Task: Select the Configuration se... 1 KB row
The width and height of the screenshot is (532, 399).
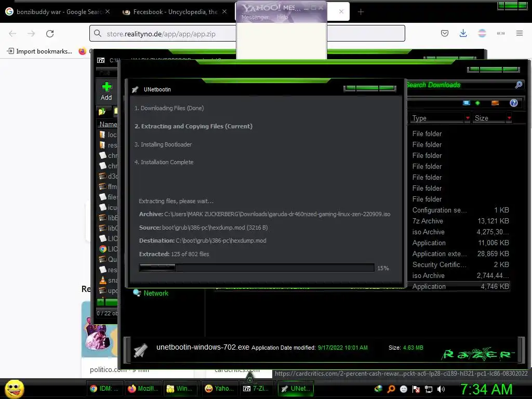Action: [460, 210]
